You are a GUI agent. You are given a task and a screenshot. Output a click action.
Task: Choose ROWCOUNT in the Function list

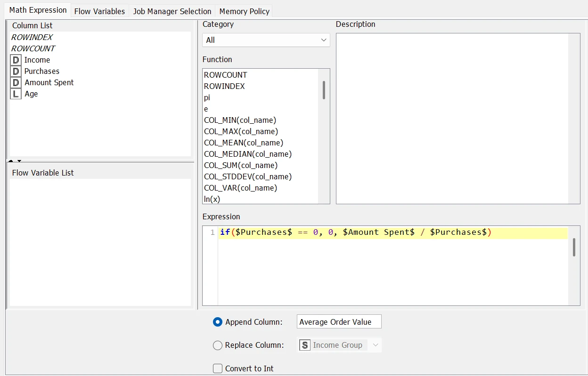coord(225,75)
